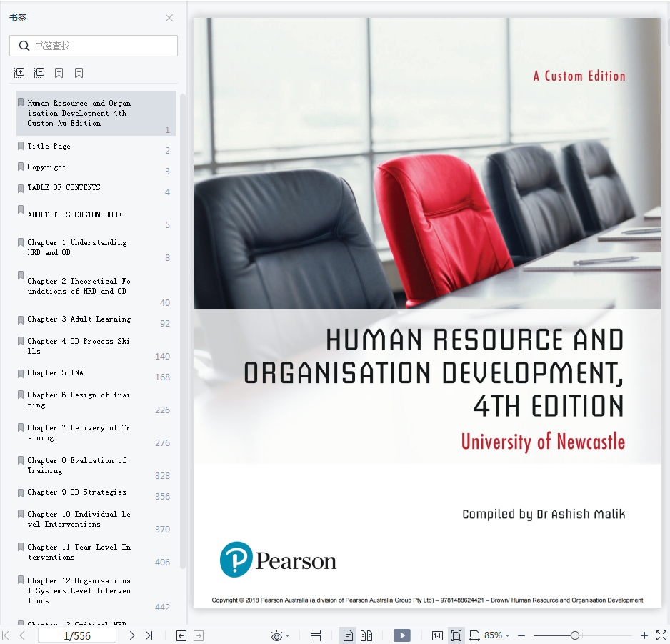Viewport: 670px width, 644px height.
Task: Enter full screen mode
Action: coord(661,635)
